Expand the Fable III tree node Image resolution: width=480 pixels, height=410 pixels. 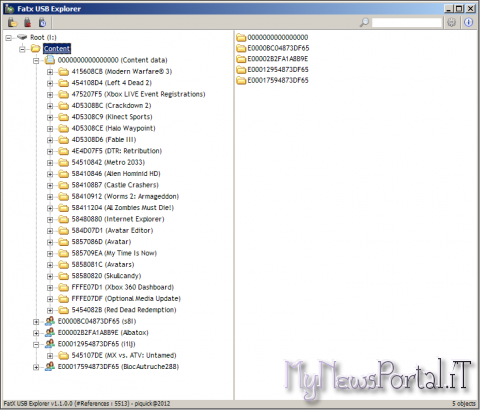coord(50,140)
